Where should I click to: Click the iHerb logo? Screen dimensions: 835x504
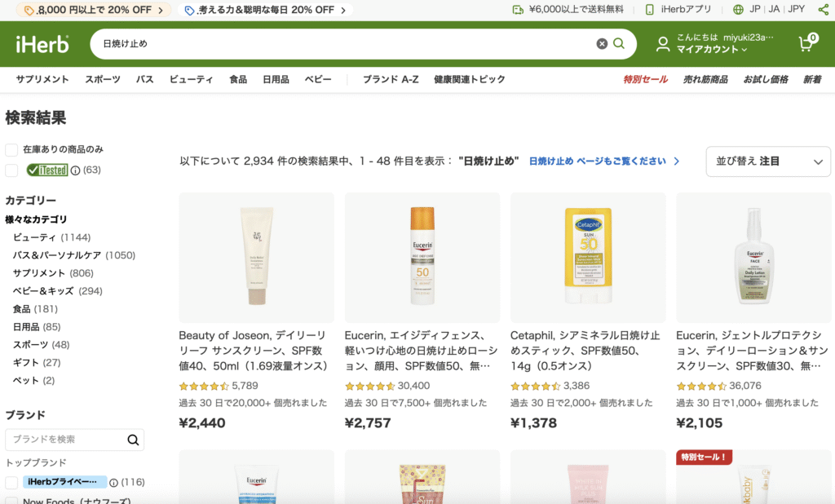(42, 44)
